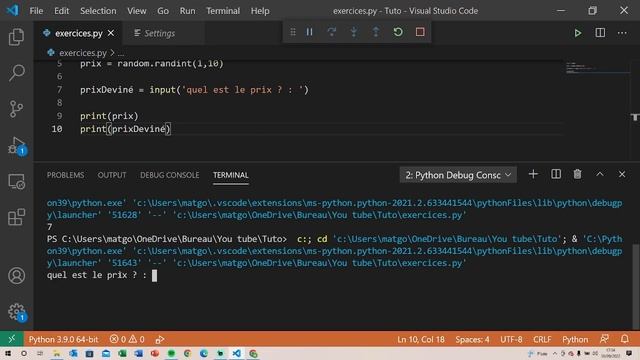
Task: Open the Accounts menu in activity bar
Action: click(16, 276)
